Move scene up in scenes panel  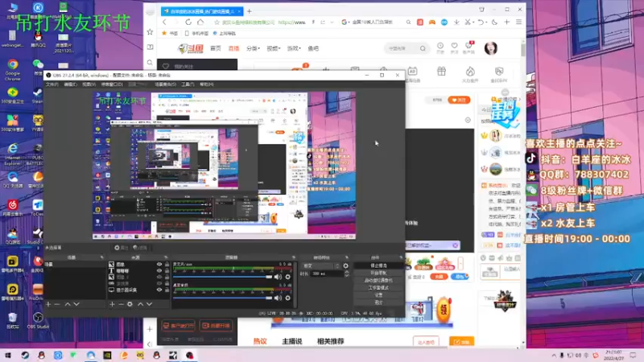click(68, 304)
